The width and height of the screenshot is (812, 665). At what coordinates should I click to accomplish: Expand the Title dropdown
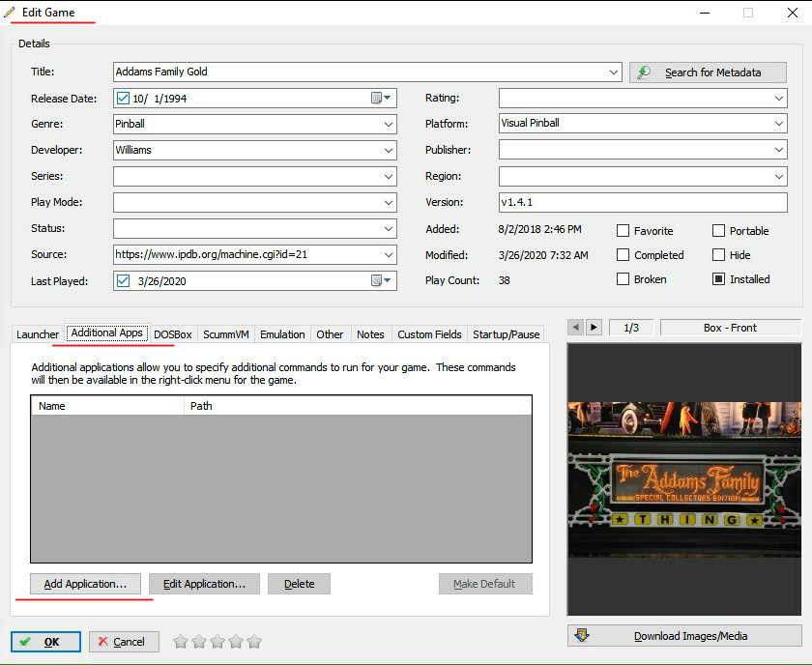click(614, 72)
